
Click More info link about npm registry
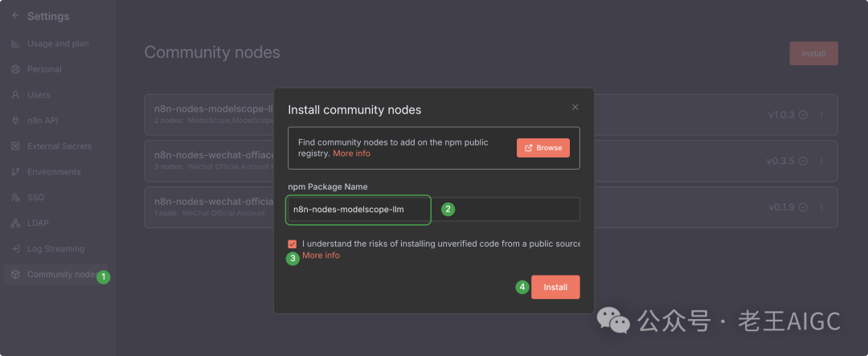351,153
